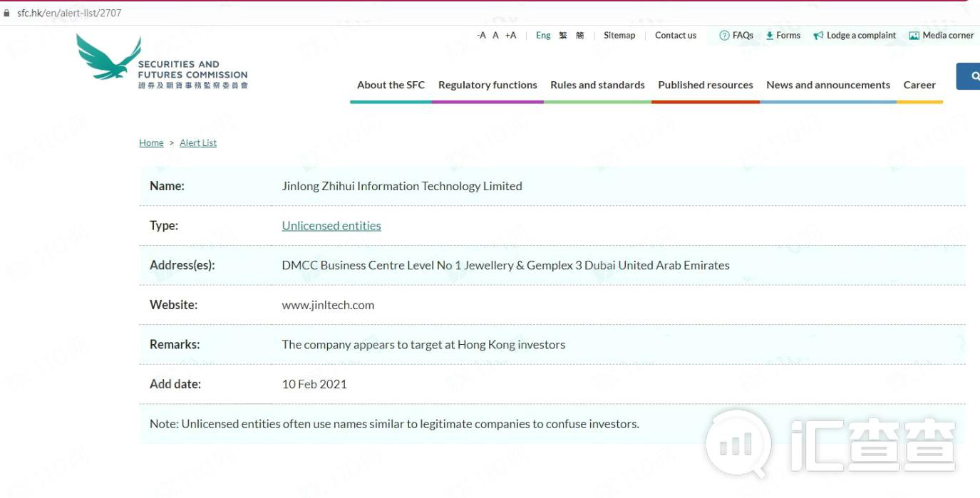Open the Forms link

tap(788, 36)
